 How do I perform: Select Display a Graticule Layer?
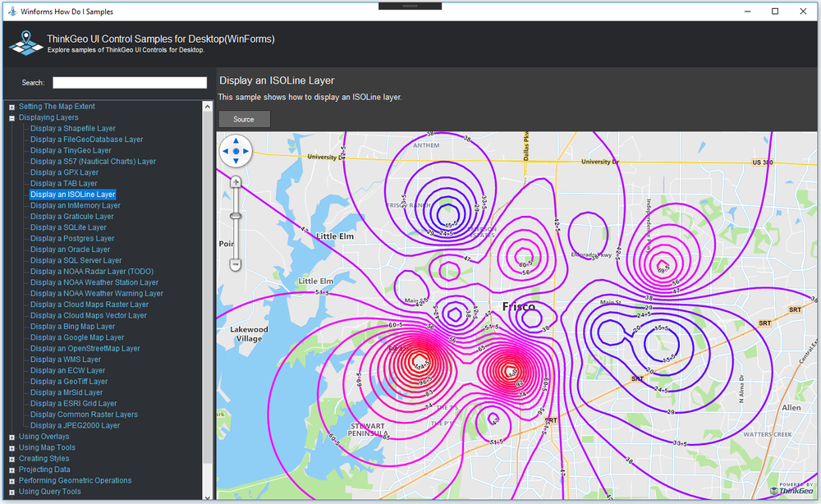click(71, 216)
